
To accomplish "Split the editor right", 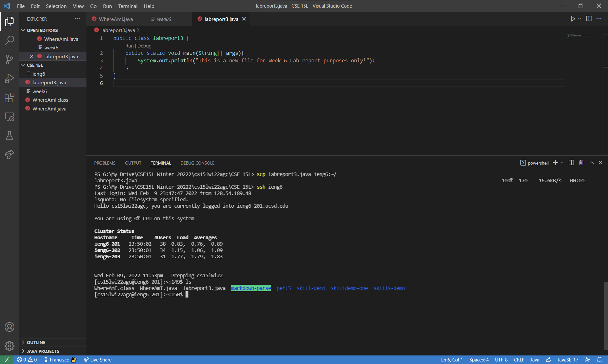I will coord(589,19).
